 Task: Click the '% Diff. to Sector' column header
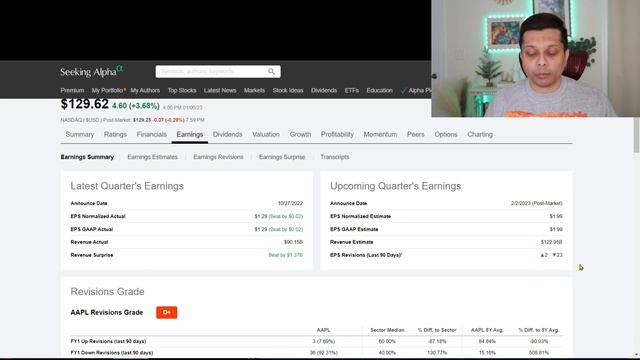[x=437, y=330]
